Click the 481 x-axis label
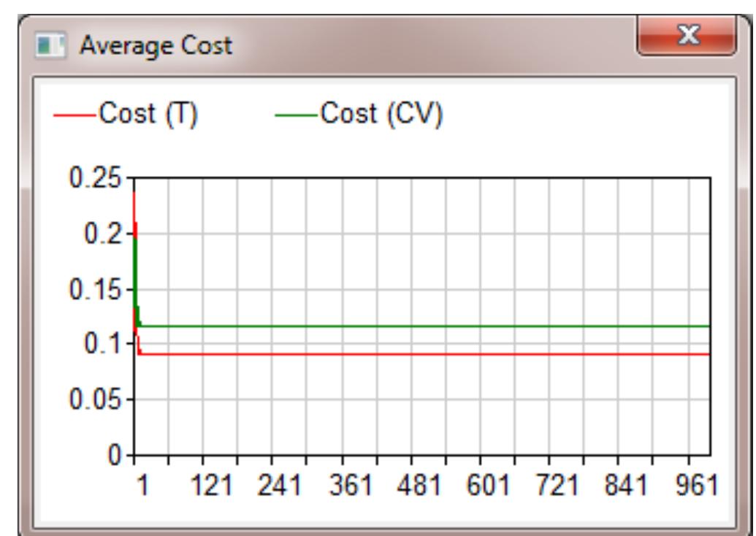 pyautogui.click(x=419, y=485)
